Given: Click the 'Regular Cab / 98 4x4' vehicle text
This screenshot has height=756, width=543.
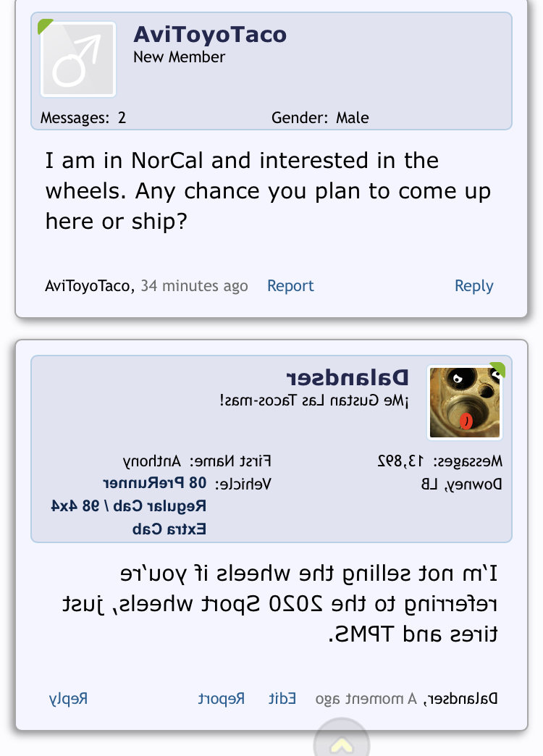Looking at the screenshot, I should tap(129, 506).
